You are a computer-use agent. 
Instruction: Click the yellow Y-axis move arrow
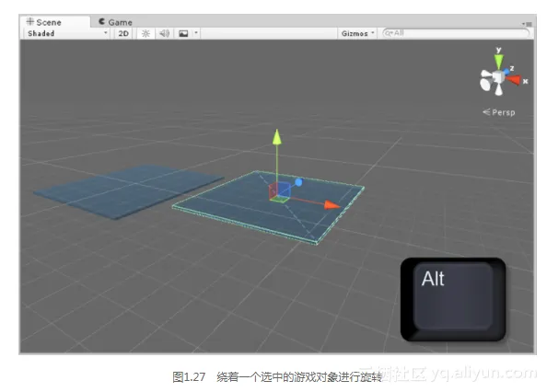[x=277, y=136]
